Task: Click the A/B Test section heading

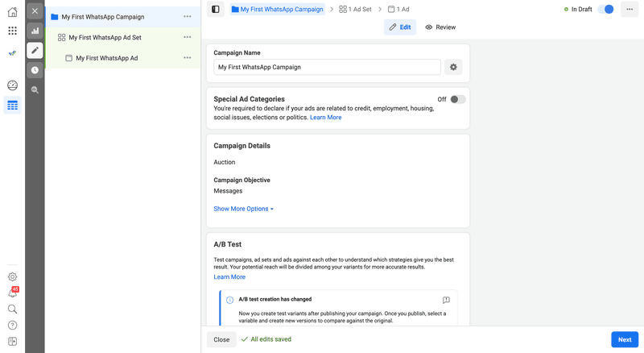Action: click(x=228, y=244)
